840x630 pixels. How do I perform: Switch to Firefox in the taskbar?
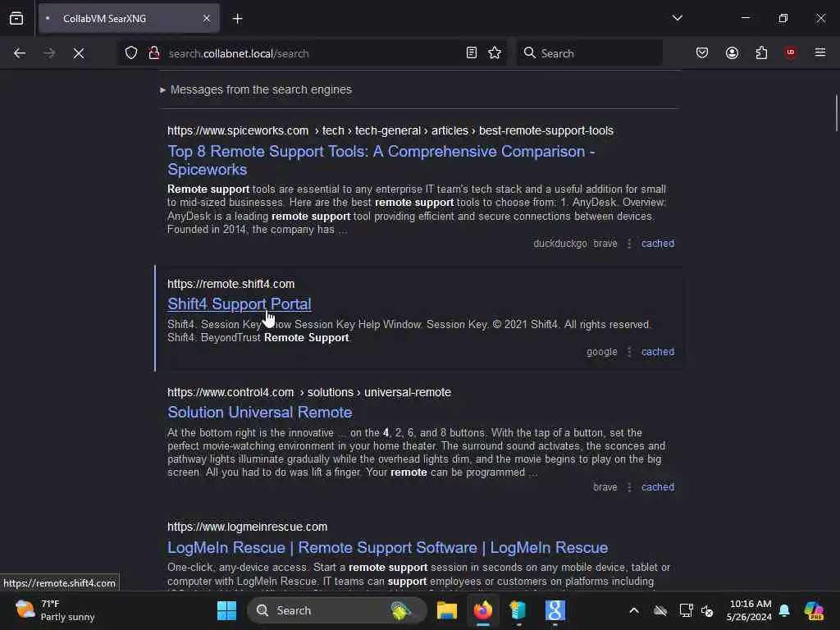pos(483,610)
